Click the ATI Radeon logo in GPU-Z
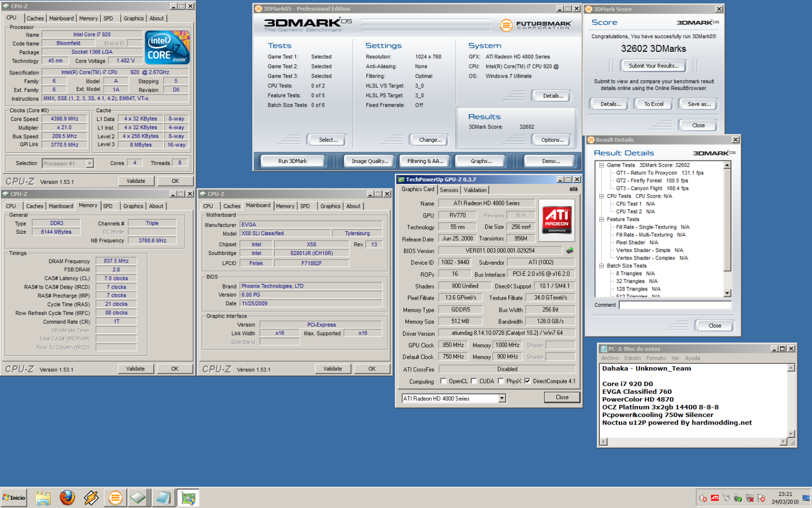 pyautogui.click(x=557, y=220)
